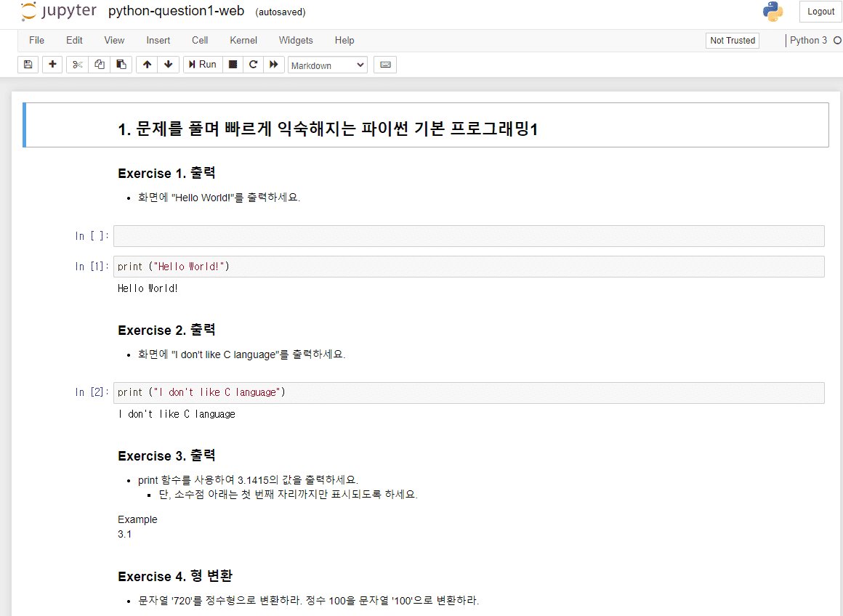
Task: Run the selected cell
Action: 202,65
